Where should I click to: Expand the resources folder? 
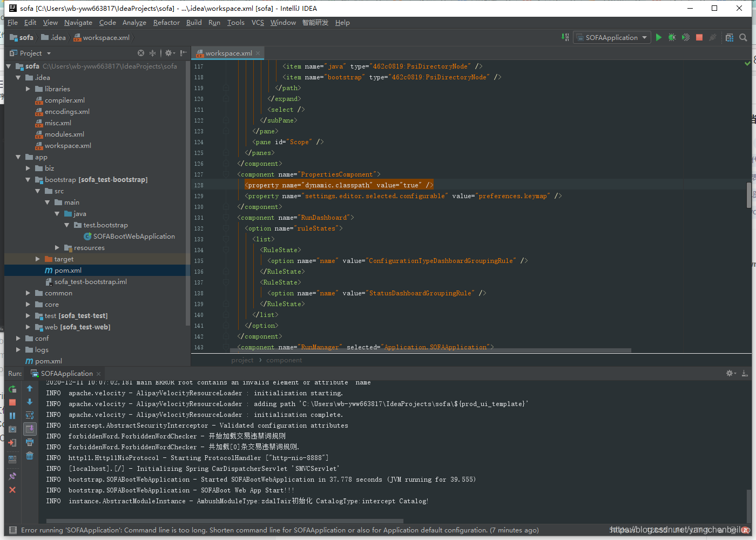(x=57, y=248)
